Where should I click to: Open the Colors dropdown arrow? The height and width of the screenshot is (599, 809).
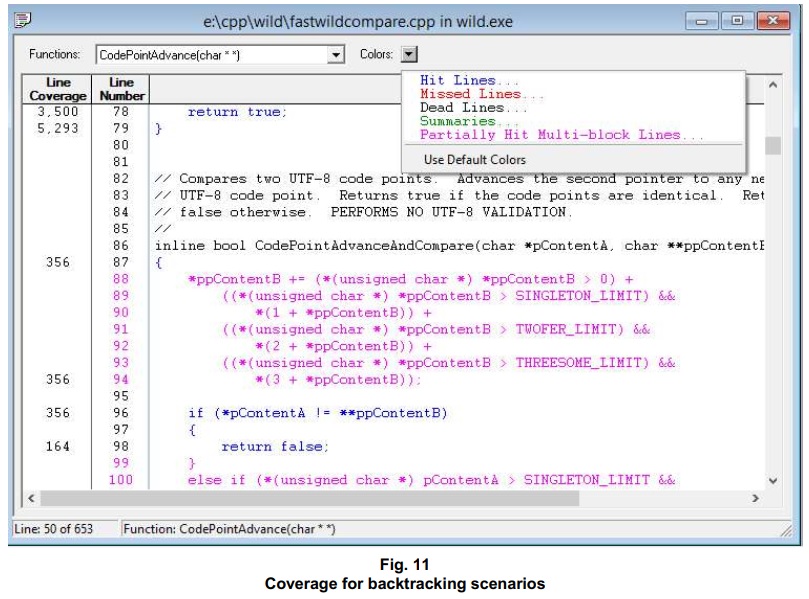(x=410, y=55)
